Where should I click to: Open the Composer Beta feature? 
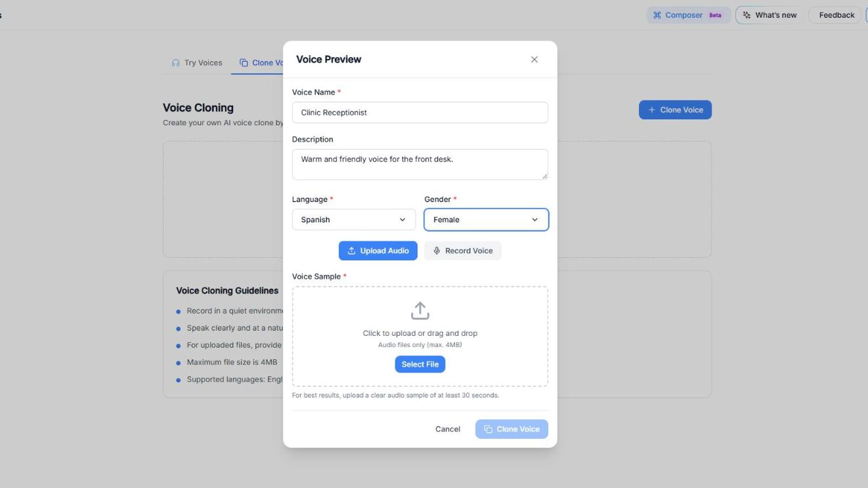coord(689,15)
